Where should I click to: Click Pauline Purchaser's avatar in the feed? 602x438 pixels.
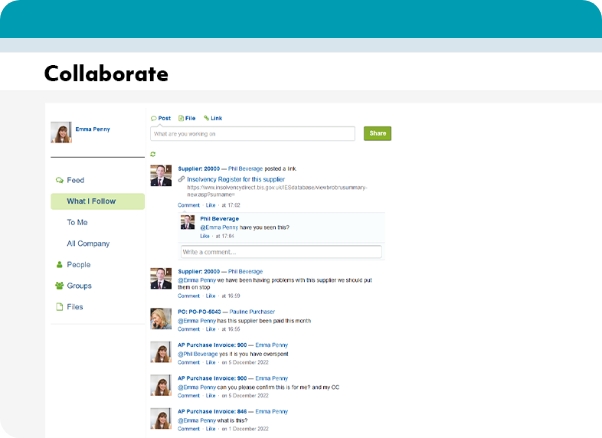click(160, 318)
